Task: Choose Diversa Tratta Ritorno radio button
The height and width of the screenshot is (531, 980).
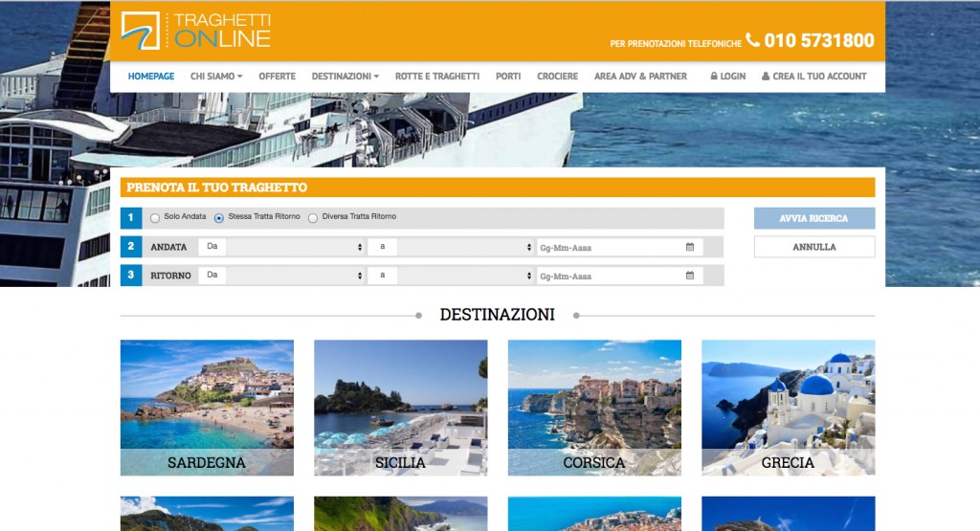Action: [313, 218]
